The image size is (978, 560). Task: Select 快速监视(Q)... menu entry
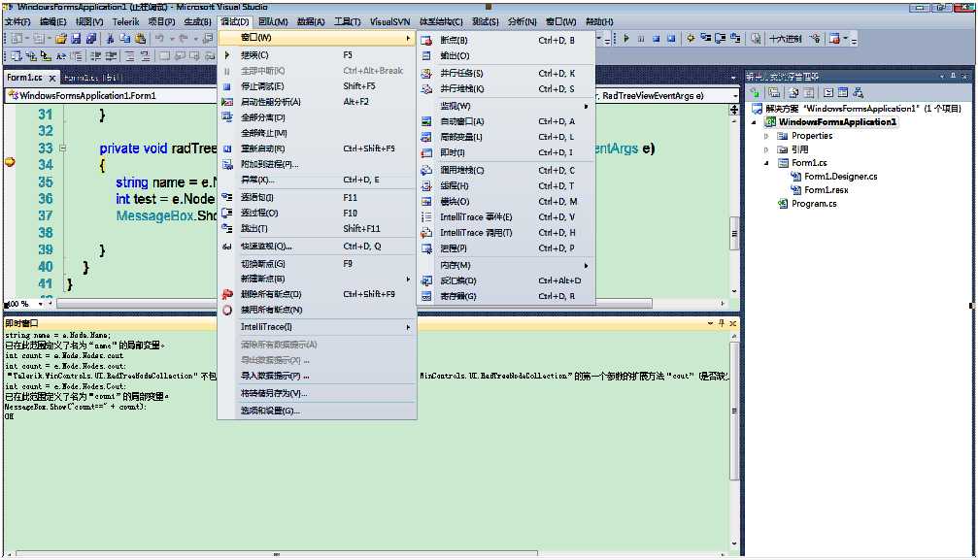pos(317,247)
